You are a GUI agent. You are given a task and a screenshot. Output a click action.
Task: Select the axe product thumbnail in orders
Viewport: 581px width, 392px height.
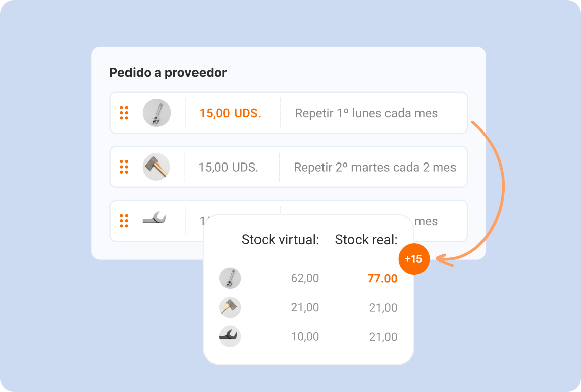click(156, 167)
